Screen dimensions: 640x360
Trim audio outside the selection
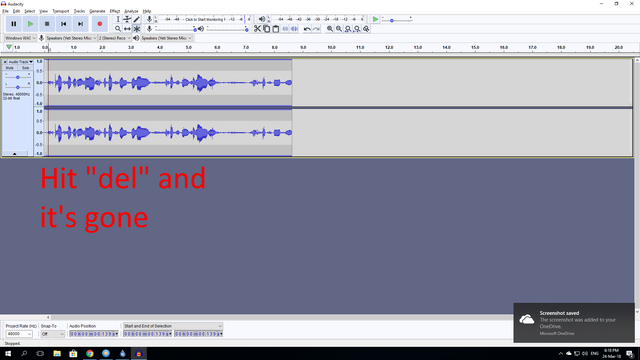[285, 29]
